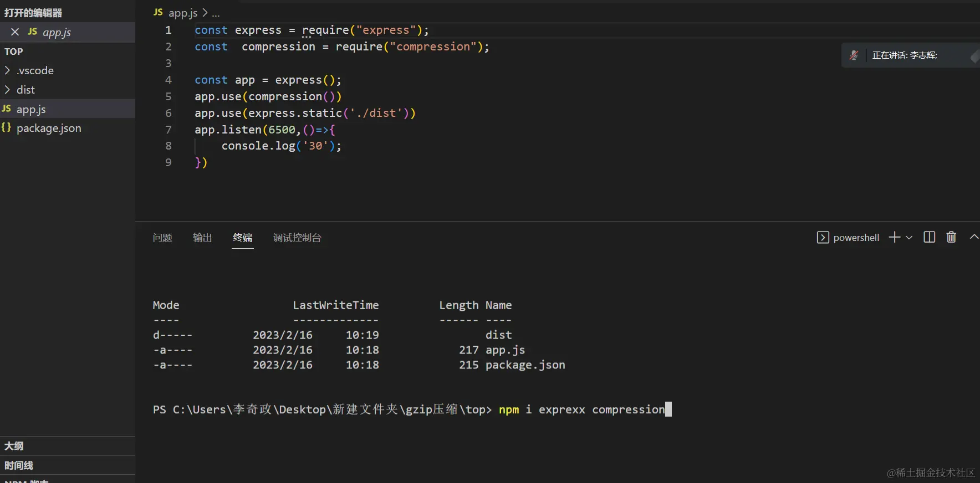Click the powershell terminal label

856,238
